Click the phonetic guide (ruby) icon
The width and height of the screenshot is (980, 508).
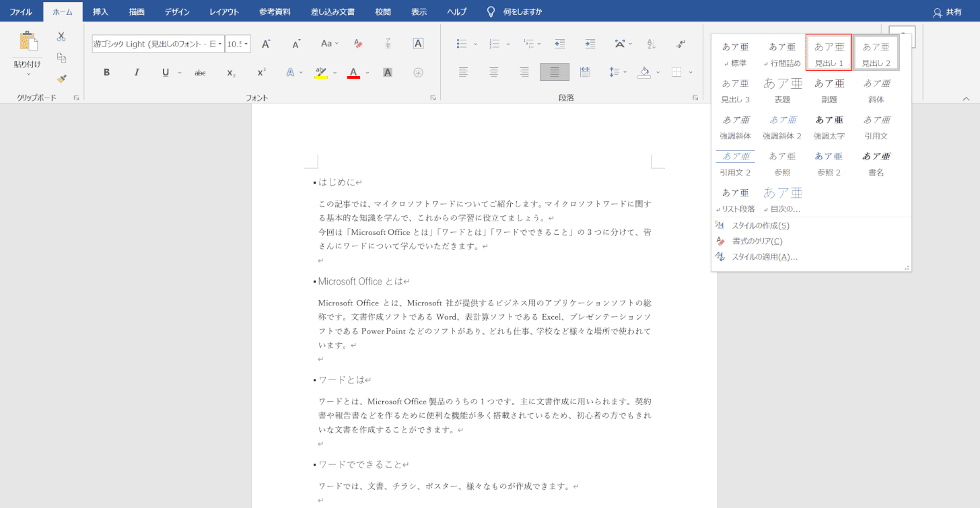[x=388, y=44]
